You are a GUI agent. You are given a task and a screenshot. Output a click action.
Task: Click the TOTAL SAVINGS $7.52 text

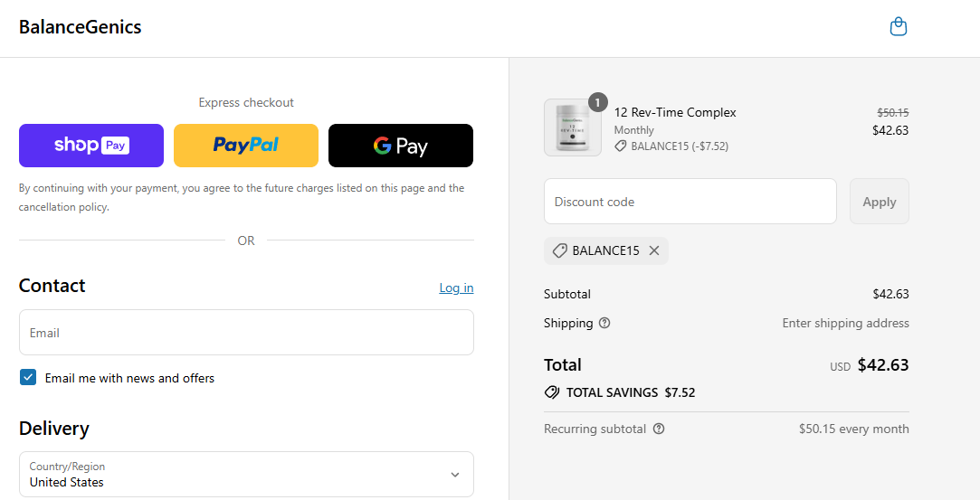(x=631, y=392)
